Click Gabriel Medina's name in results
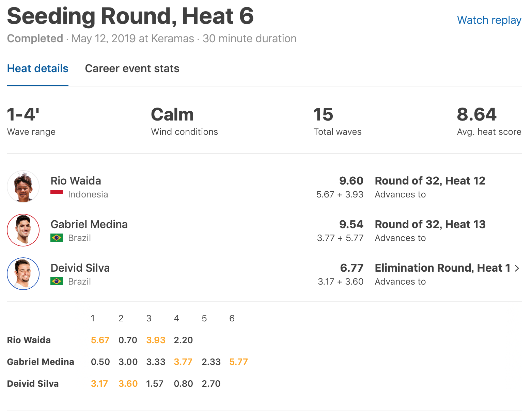 [x=89, y=224]
